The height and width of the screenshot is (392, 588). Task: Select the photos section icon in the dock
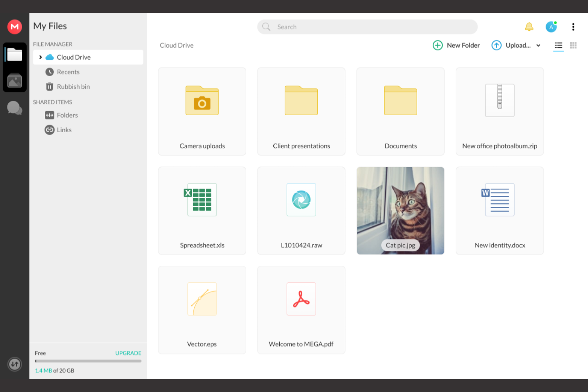pos(15,81)
